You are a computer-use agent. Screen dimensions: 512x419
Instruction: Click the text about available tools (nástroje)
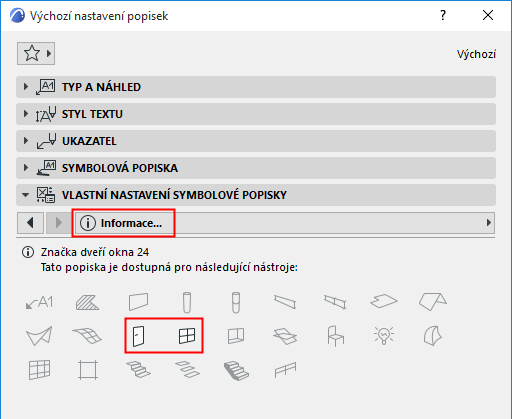coord(169,267)
